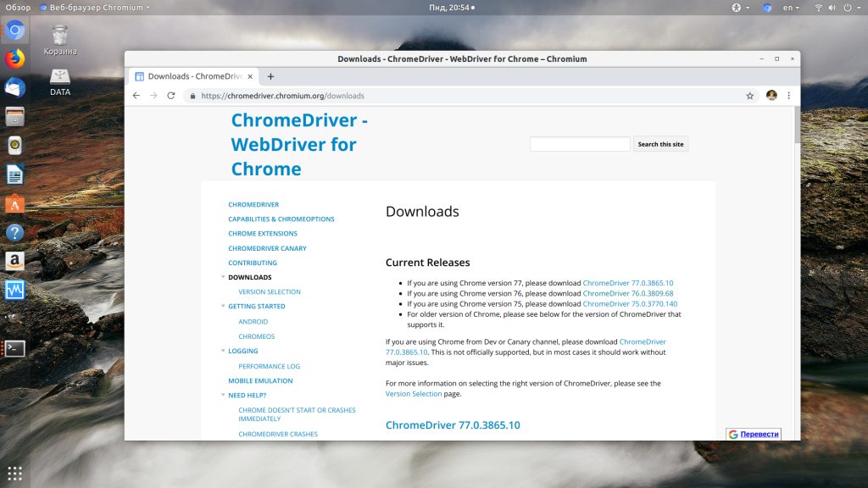
Task: Open the user profile avatar icon
Action: click(771, 96)
